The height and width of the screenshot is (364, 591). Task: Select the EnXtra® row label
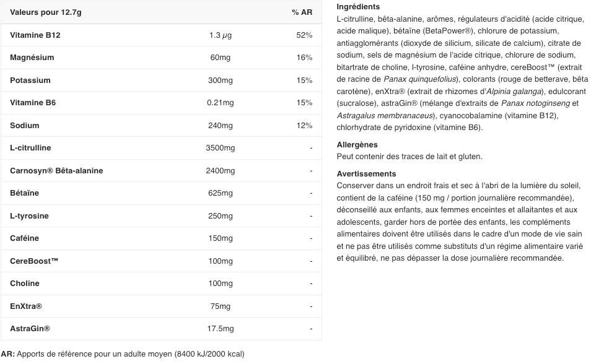pyautogui.click(x=26, y=306)
